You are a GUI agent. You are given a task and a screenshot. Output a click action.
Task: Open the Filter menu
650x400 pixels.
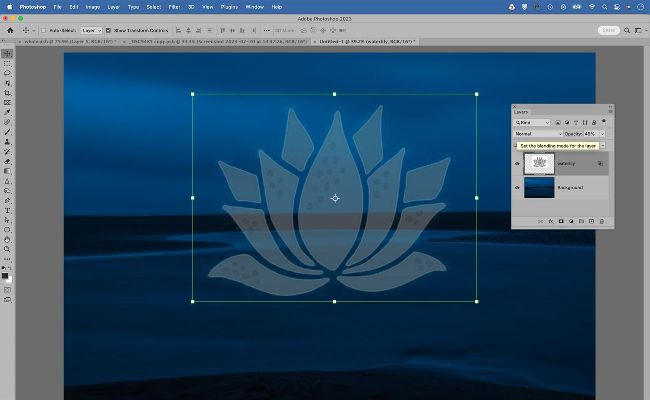tap(174, 7)
